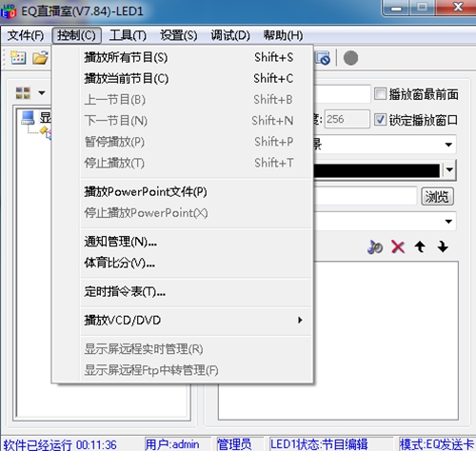Screen dimensions: 476x451
Task: Click the 浏览 browse button
Action: (437, 197)
